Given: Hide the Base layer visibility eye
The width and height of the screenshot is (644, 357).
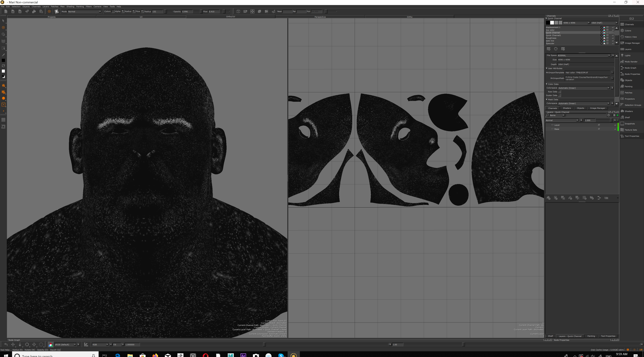Looking at the screenshot, I should 552,129.
